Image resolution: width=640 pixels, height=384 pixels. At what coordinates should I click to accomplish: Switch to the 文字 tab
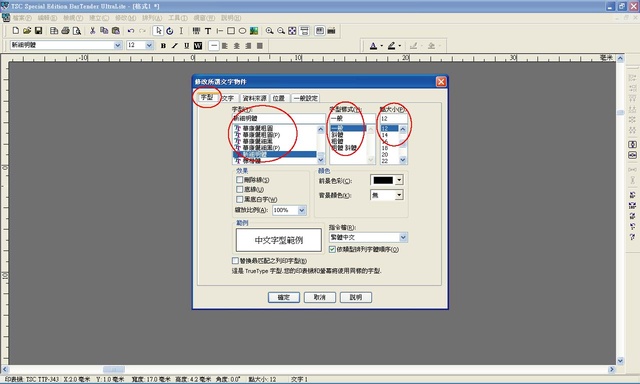[x=228, y=98]
